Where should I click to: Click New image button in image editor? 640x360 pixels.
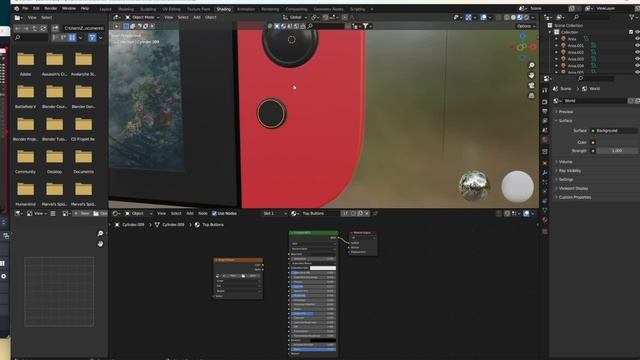(x=83, y=213)
